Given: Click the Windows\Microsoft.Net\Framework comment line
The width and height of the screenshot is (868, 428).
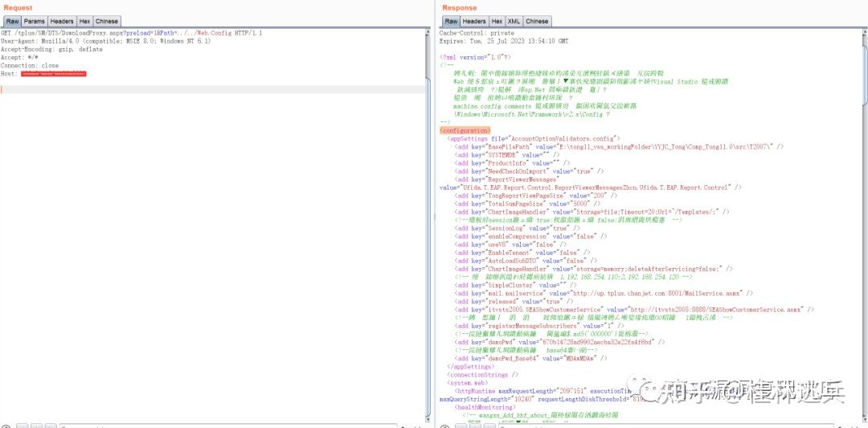Looking at the screenshot, I should pos(531,114).
